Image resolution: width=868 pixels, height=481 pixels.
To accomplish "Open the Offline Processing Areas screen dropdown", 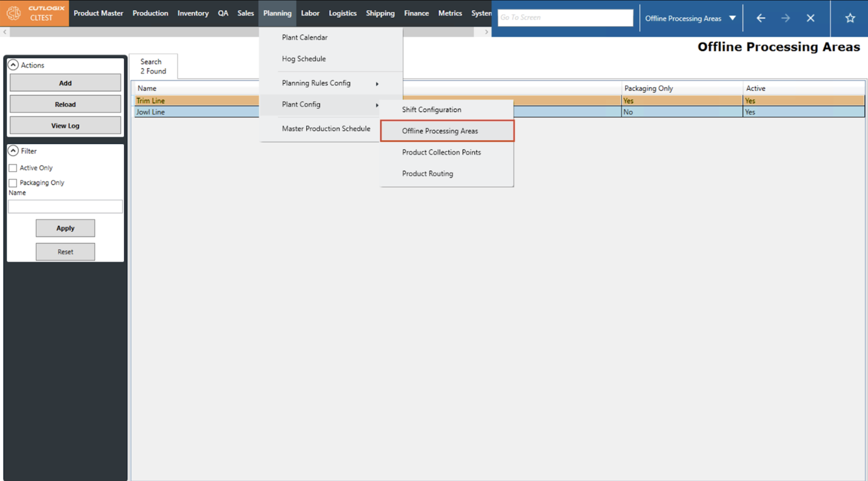I will [x=732, y=18].
